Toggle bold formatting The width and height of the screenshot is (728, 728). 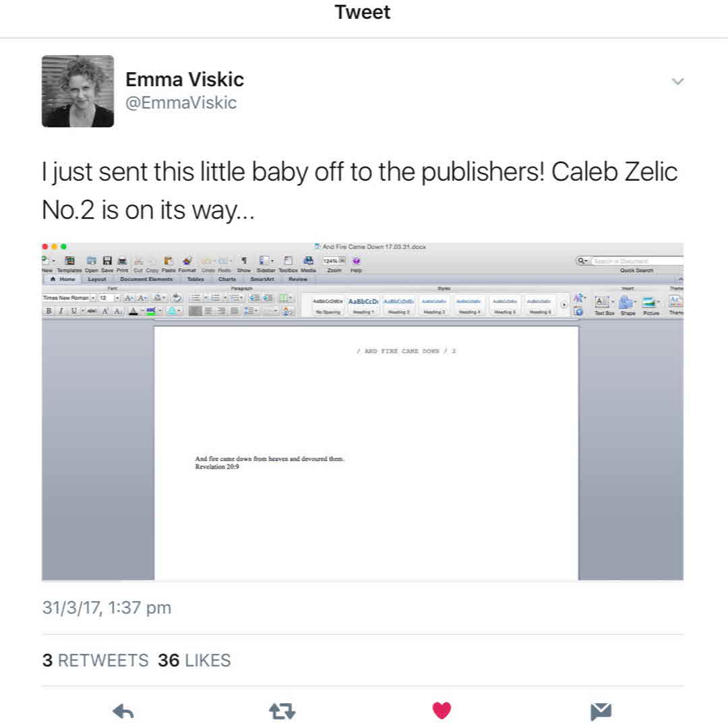[x=48, y=311]
